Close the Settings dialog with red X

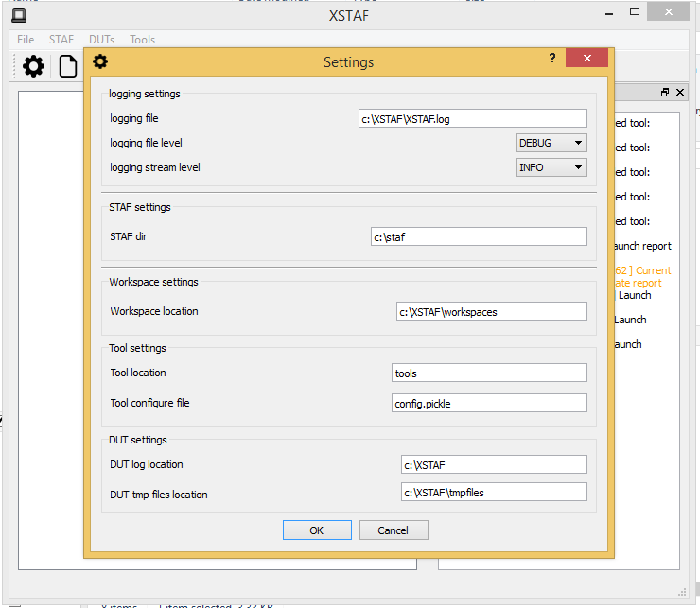587,58
